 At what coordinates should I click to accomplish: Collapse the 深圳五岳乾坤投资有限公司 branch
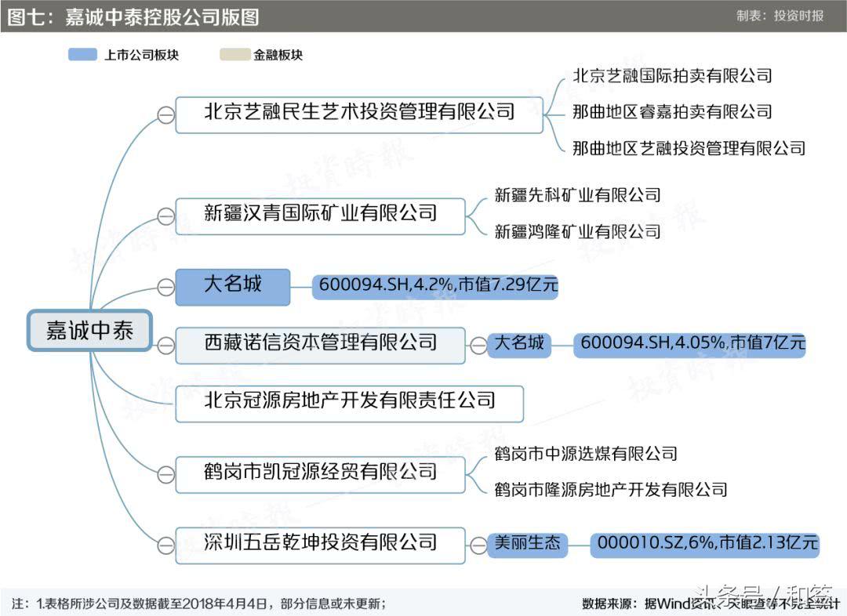pyautogui.click(x=165, y=545)
